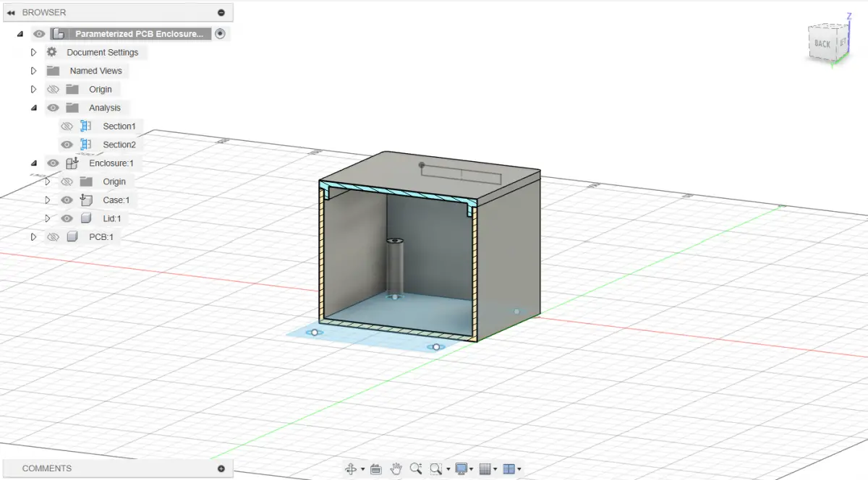Viewport: 868px width, 480px height.
Task: Choose the Zoom magnifier tool
Action: pos(416,468)
